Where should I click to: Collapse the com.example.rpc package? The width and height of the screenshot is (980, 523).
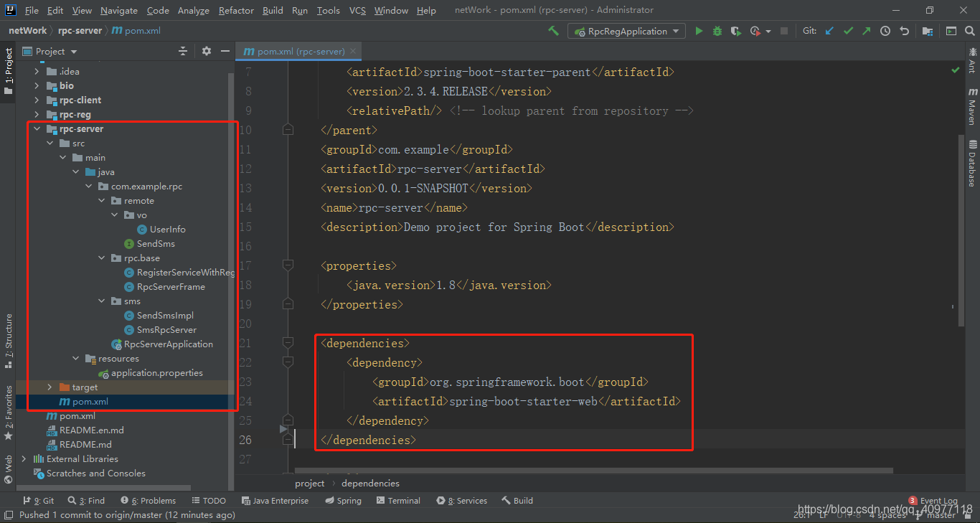point(88,186)
